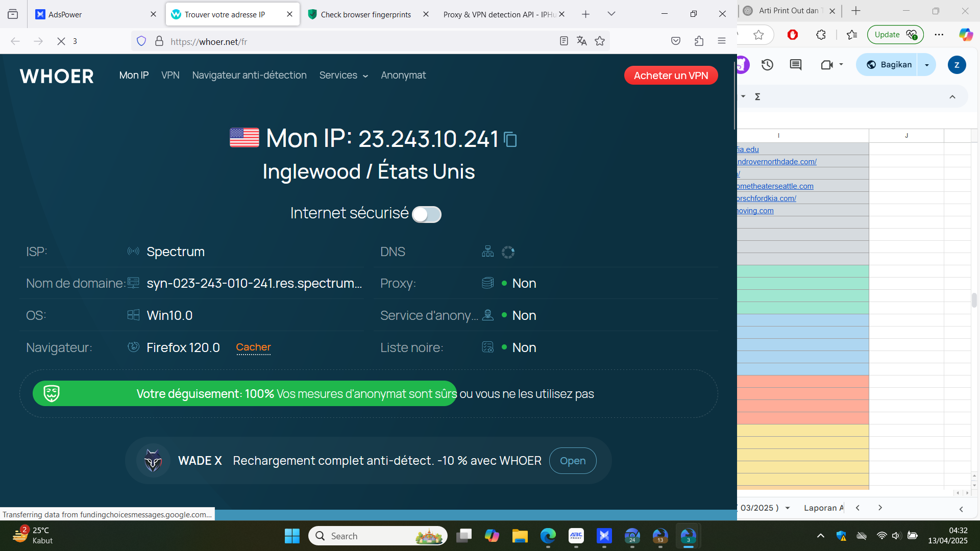Expand the Meet call options arrow

point(841,65)
